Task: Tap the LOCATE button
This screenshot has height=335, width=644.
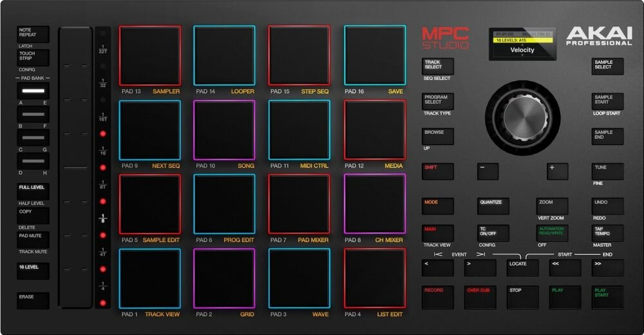Action: 522,268
